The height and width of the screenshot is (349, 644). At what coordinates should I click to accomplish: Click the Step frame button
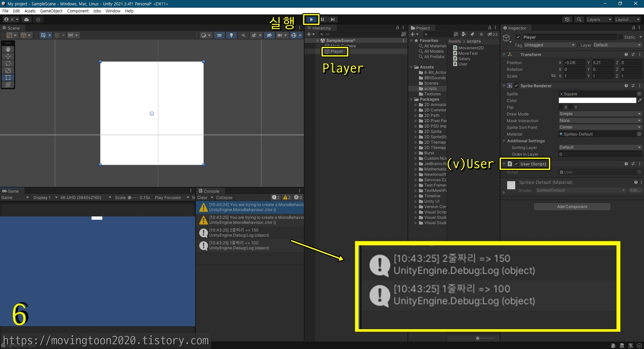[x=332, y=19]
